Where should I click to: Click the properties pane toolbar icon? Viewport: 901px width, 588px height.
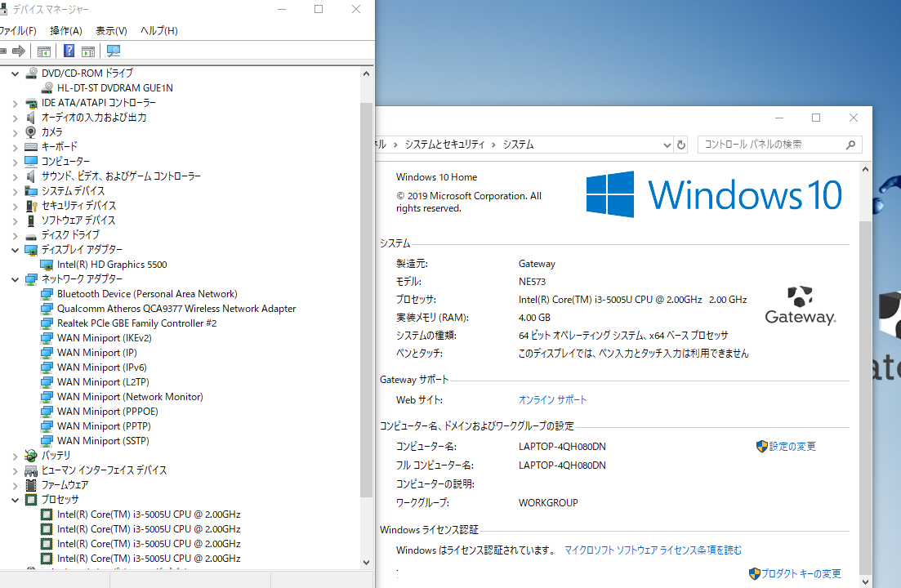[88, 51]
